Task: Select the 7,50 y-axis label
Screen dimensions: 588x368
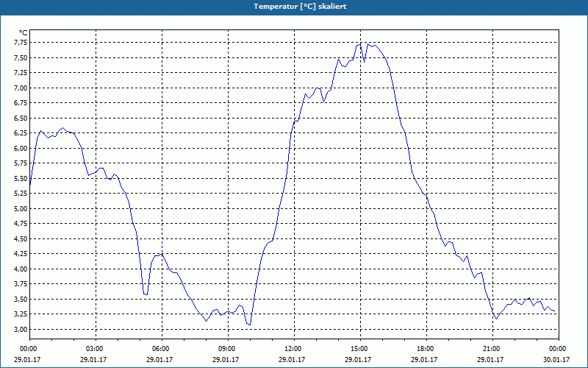Action: (21, 58)
